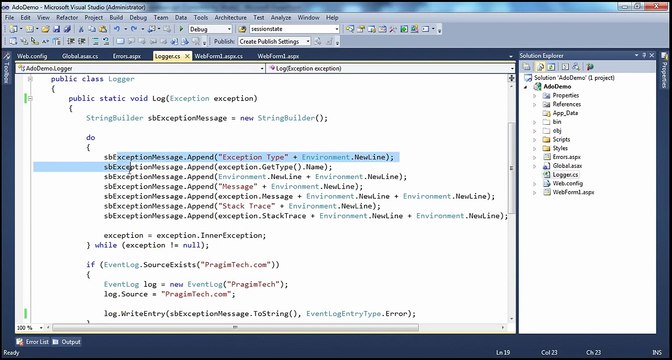Open the Properties side tab

tap(665, 70)
